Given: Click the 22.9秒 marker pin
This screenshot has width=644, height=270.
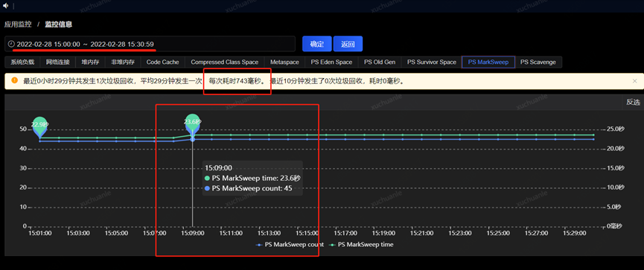Looking at the screenshot, I should tap(40, 126).
